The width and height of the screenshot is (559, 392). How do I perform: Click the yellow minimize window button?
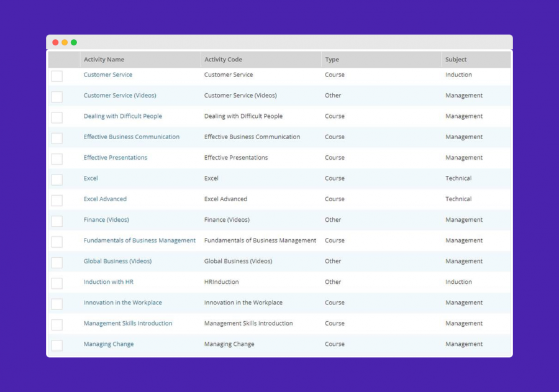[x=65, y=42]
